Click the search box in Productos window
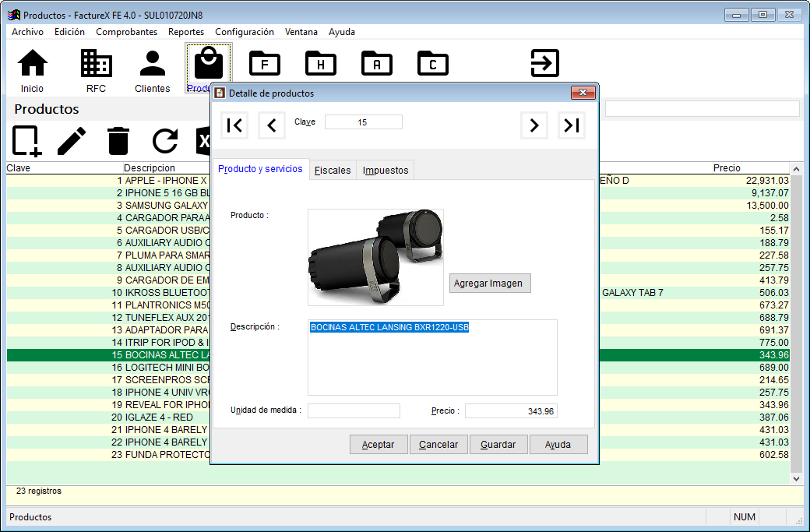The image size is (810, 532). pyautogui.click(x=702, y=108)
